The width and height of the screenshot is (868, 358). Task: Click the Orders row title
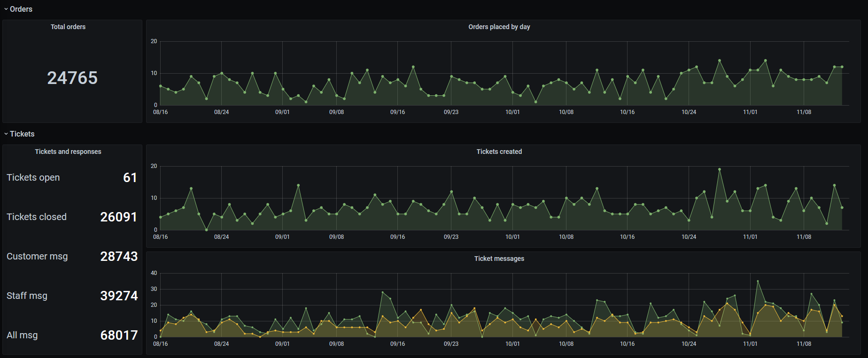click(21, 9)
